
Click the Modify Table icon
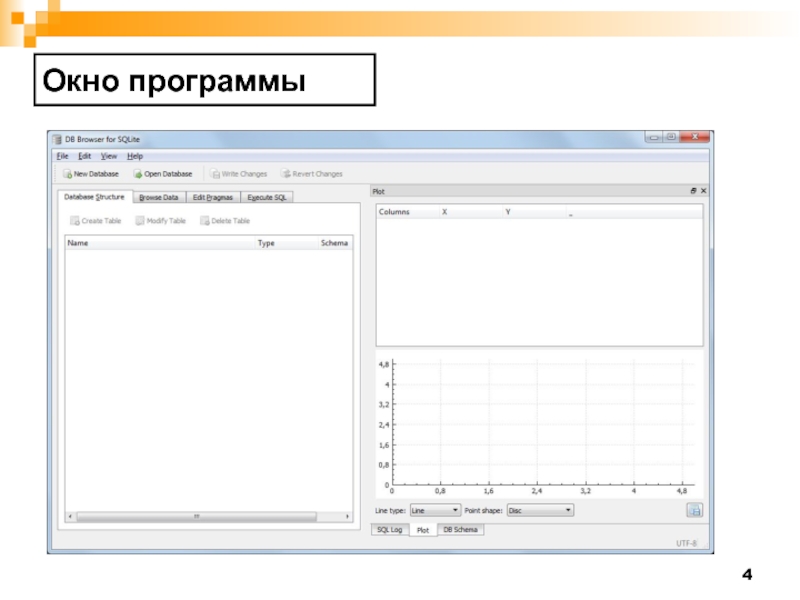[140, 221]
